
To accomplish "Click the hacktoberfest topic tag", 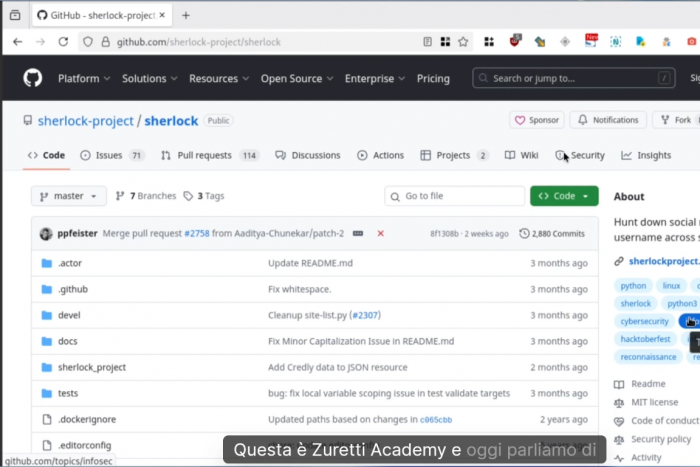I will (645, 339).
